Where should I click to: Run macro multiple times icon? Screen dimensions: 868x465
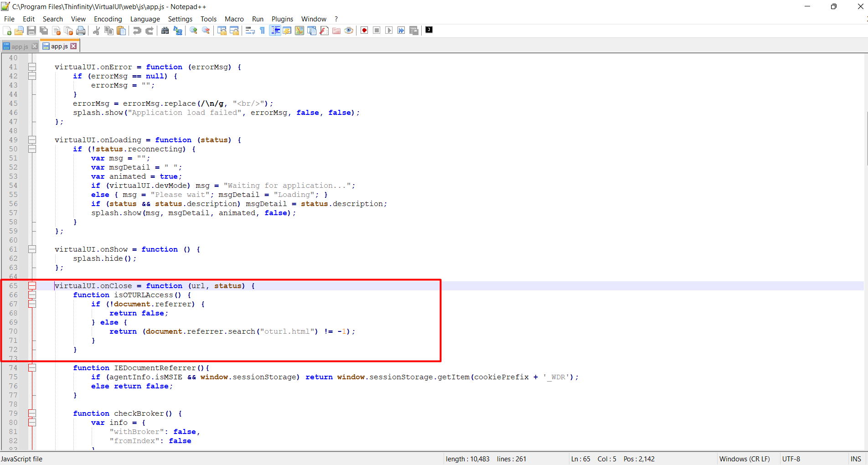point(401,31)
